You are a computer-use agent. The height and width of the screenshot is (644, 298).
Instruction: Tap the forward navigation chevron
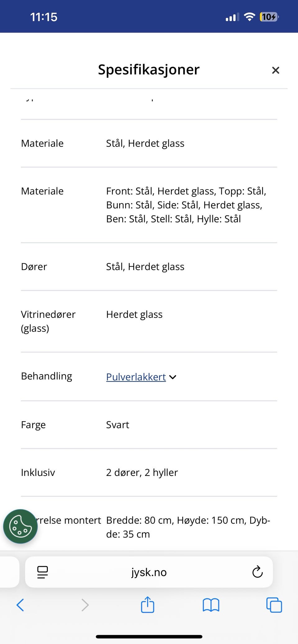click(x=85, y=605)
